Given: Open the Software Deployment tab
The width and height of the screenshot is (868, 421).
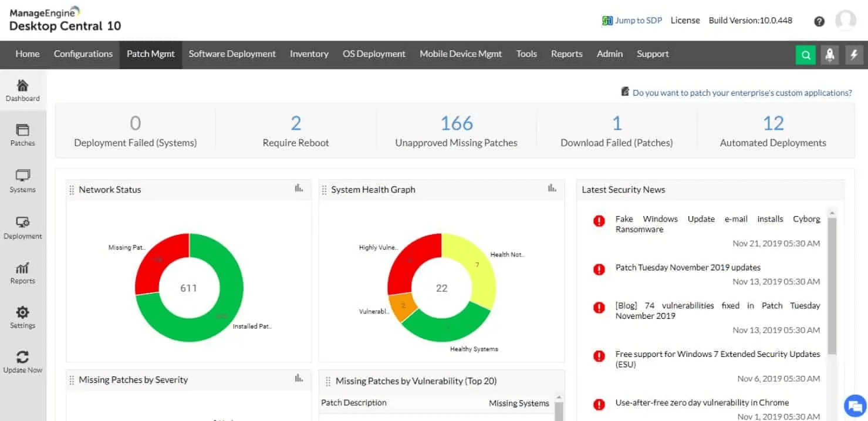Looking at the screenshot, I should (x=232, y=54).
